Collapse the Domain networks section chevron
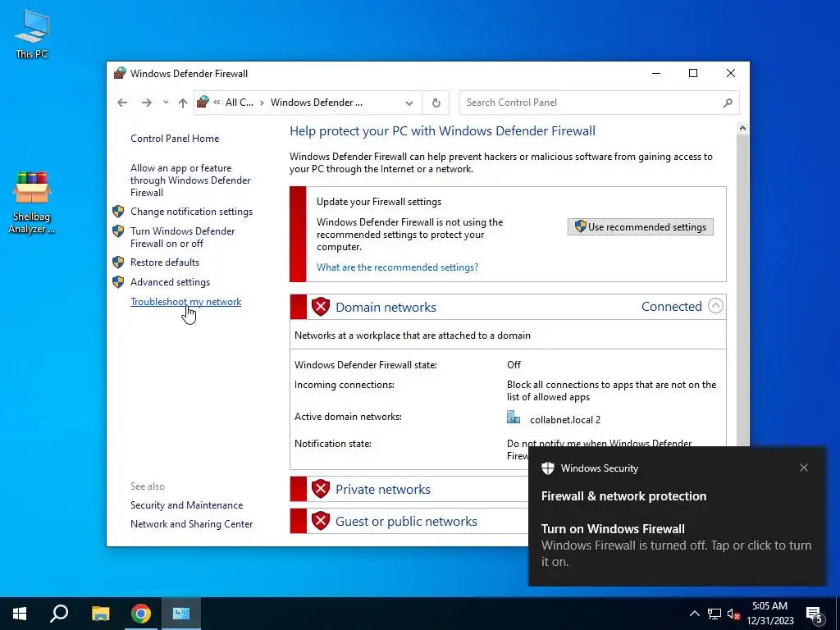 [715, 306]
